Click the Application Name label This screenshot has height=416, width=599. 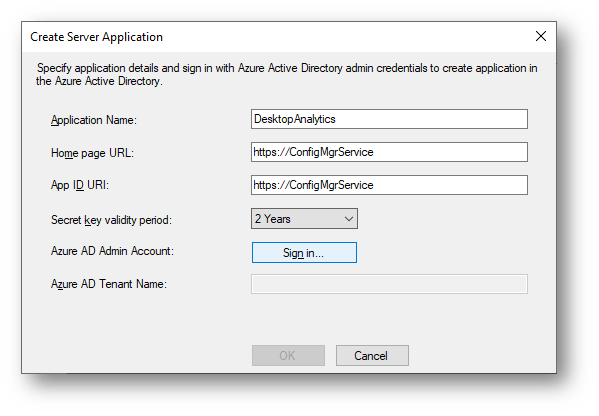[94, 120]
